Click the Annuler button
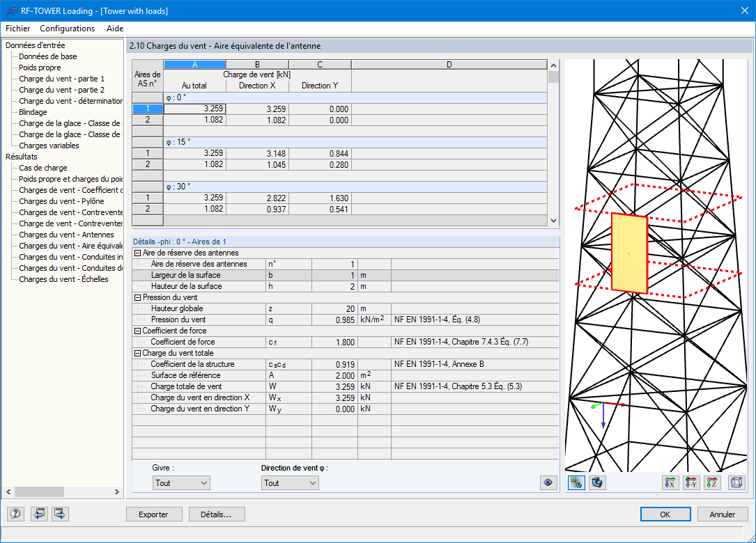This screenshot has width=756, height=543. [723, 514]
